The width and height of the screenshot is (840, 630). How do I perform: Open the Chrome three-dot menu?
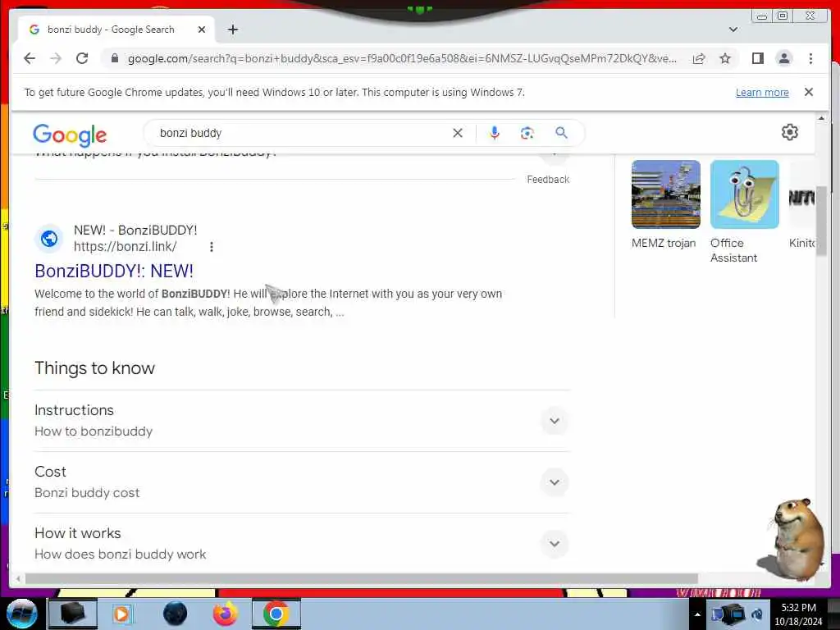tap(810, 58)
